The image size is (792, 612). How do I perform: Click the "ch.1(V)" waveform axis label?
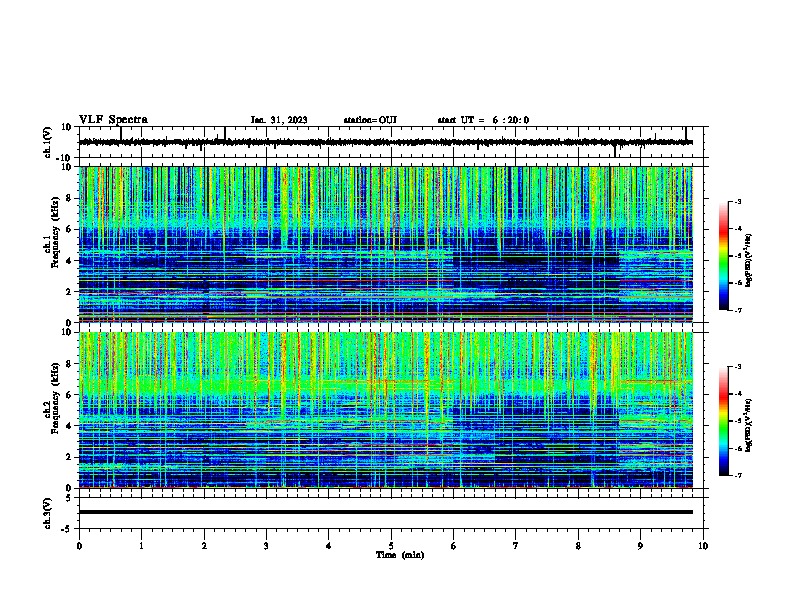pos(47,142)
